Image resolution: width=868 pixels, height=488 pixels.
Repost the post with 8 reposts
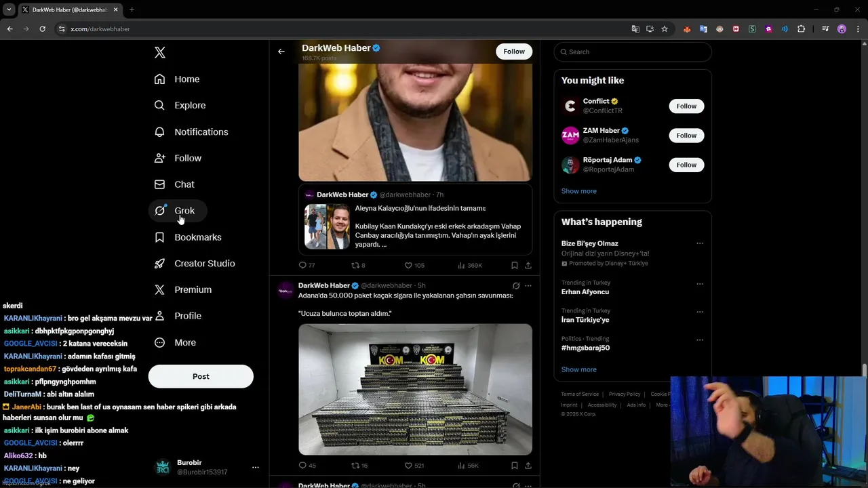(x=358, y=266)
